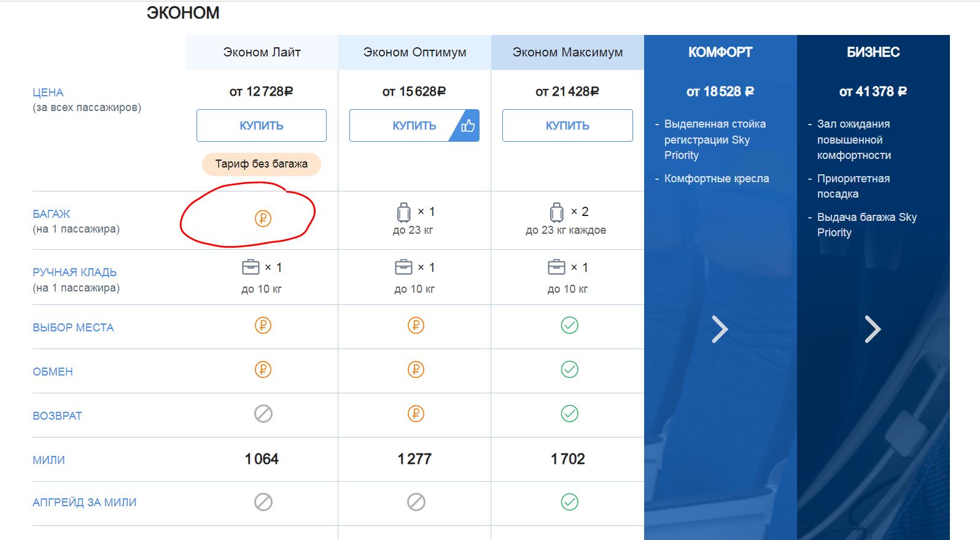
Task: Click 'до 23 кг каждое' baggage text
Action: click(566, 230)
